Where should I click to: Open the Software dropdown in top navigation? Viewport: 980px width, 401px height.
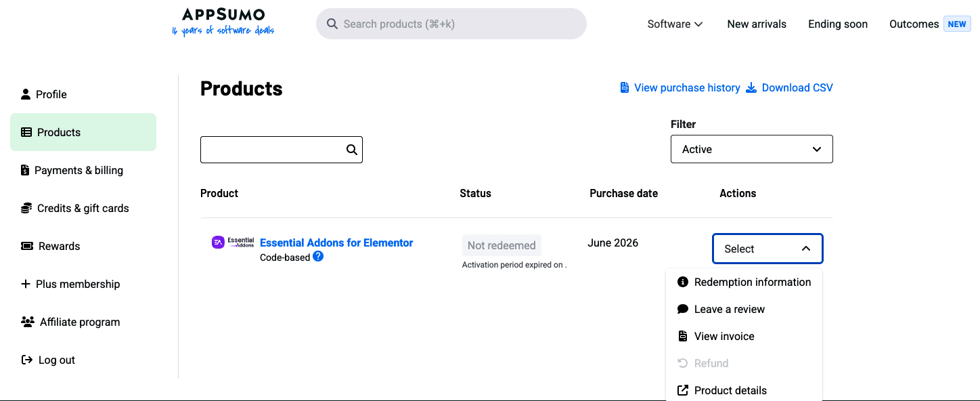point(675,24)
